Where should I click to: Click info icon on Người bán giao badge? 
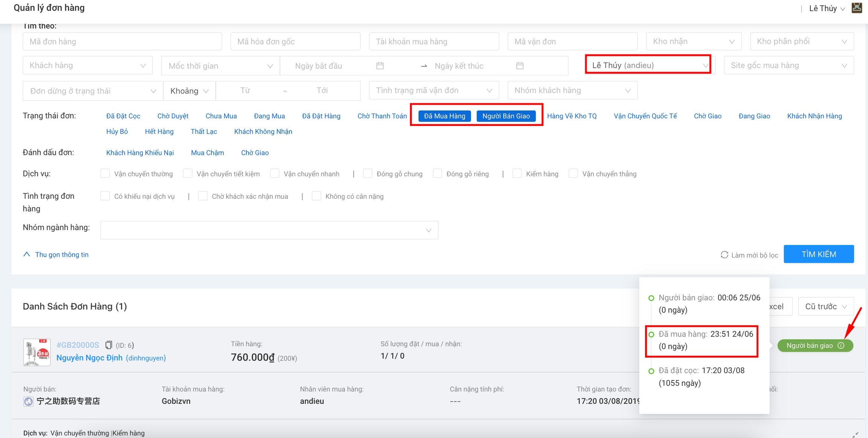click(x=841, y=346)
